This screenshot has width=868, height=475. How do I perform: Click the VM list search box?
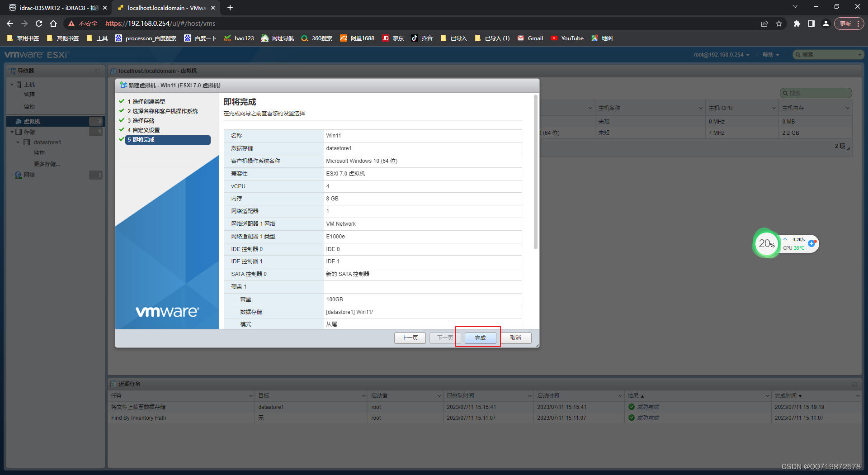[x=816, y=93]
